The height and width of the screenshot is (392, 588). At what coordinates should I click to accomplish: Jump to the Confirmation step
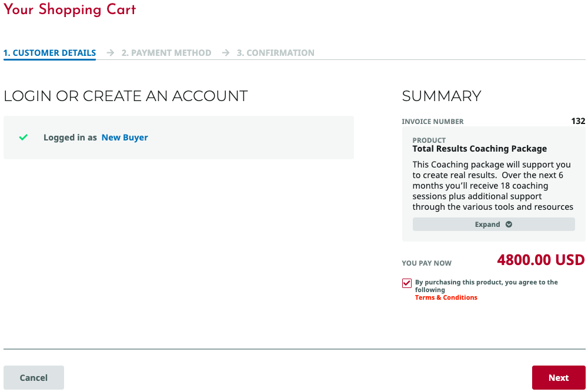275,53
